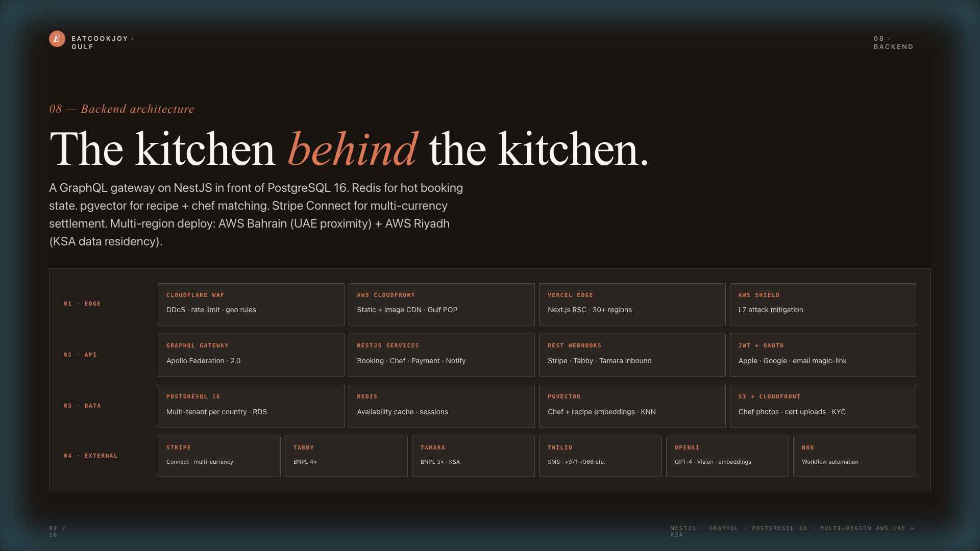Choose the PostgreSQL 16 card

[x=251, y=406]
